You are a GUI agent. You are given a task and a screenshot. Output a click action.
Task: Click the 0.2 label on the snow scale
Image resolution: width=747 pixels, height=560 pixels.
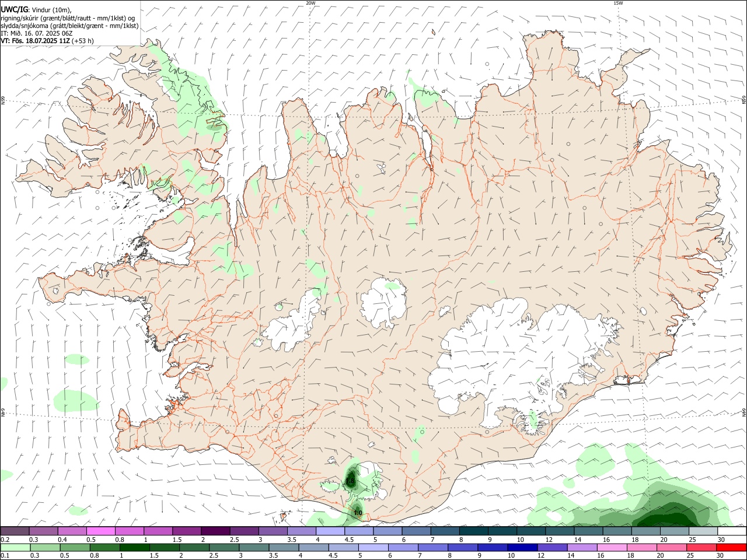[x=5, y=540]
